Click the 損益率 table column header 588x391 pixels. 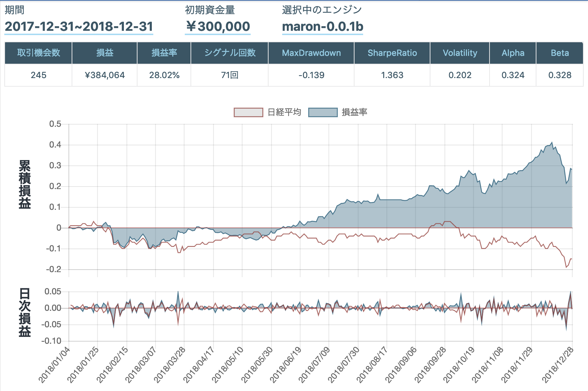coord(164,53)
